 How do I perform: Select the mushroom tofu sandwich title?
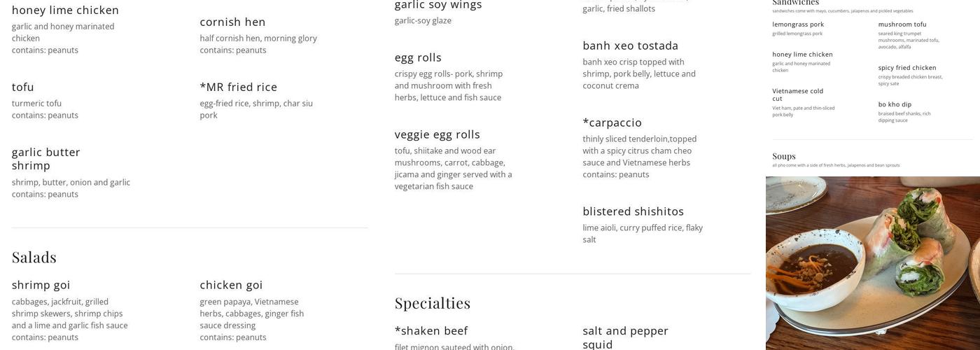click(902, 24)
